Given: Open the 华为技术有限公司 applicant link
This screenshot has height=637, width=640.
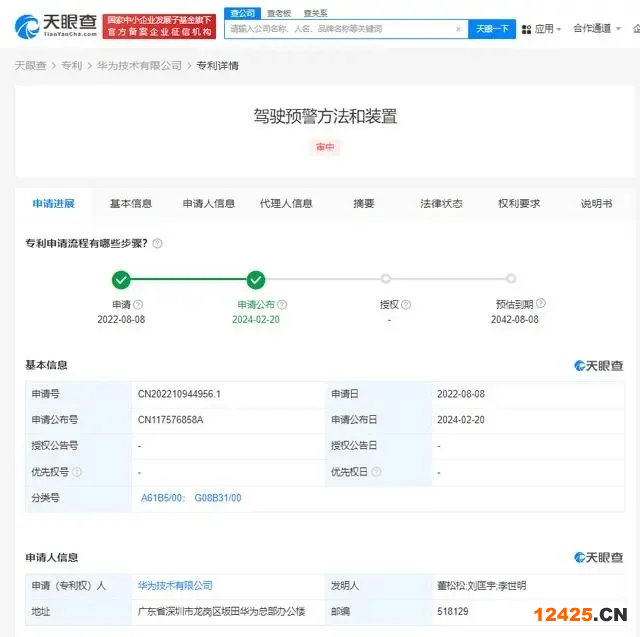Looking at the screenshot, I should [175, 585].
